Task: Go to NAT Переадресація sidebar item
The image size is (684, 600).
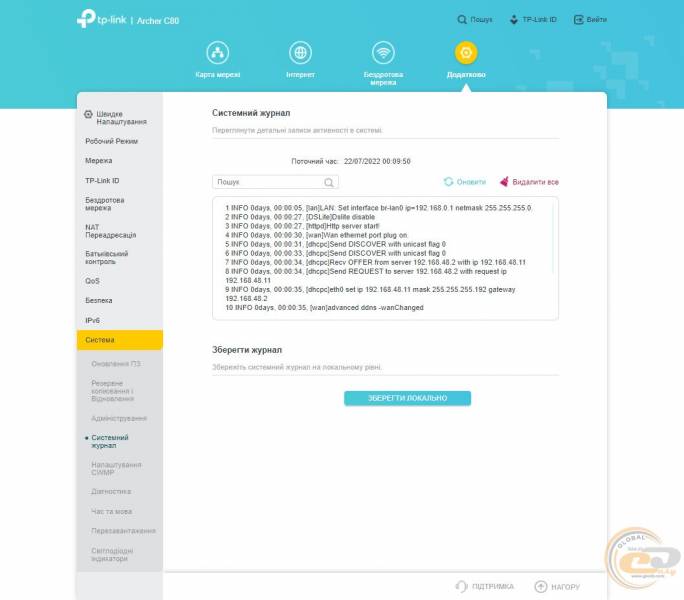Action: [110, 231]
